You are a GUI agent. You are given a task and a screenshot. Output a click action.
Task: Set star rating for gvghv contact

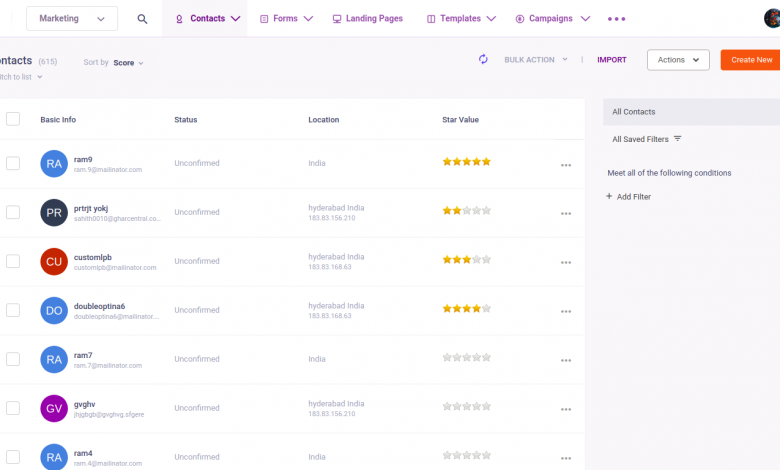[x=467, y=407]
